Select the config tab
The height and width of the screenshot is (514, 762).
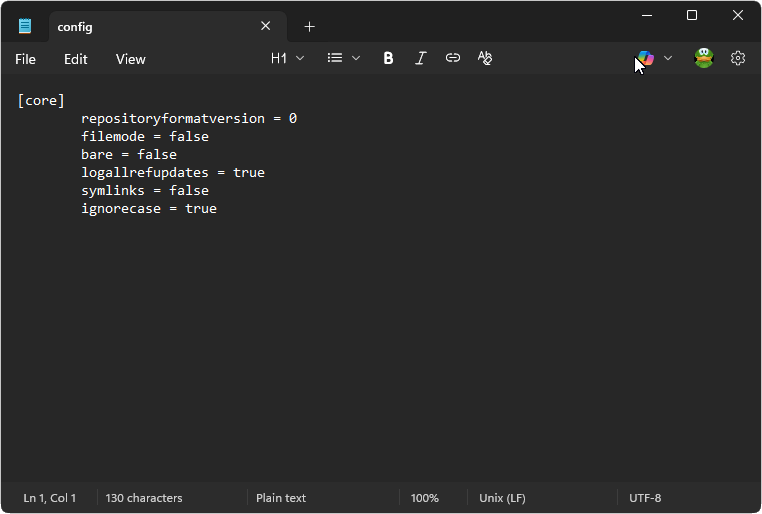coord(168,26)
